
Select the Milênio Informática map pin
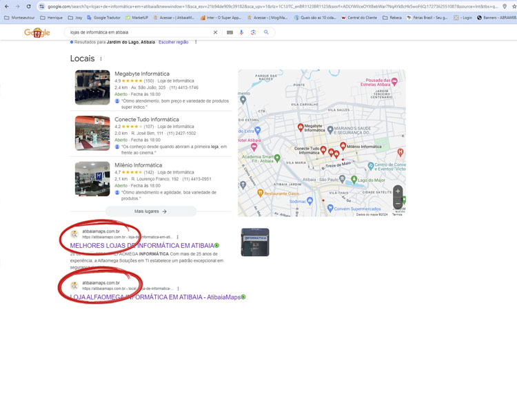[343, 145]
